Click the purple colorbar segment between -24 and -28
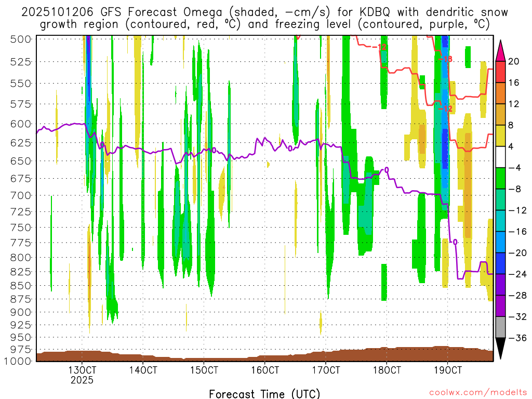Image resolution: width=532 pixels, height=399 pixels. tap(500, 285)
